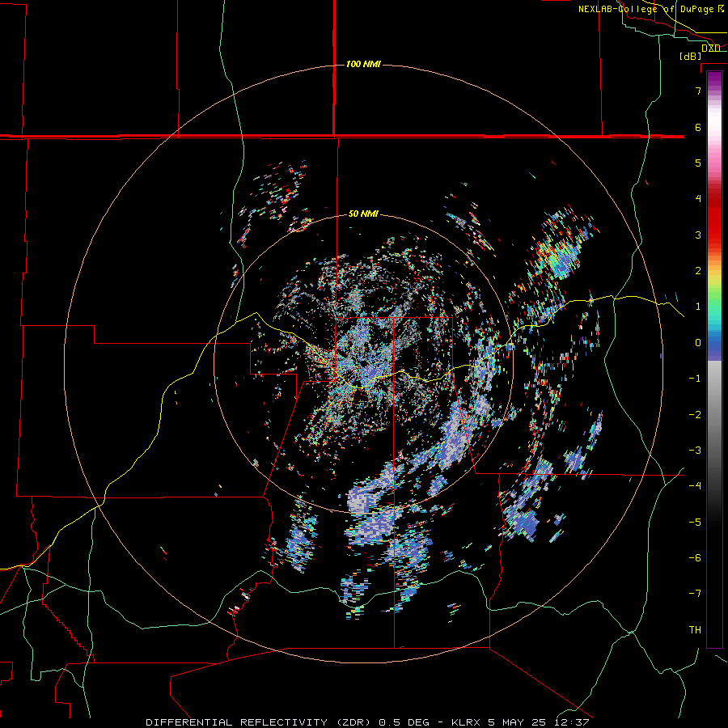Click the 6 value on the color scale
The width and height of the screenshot is (728, 728).
(x=698, y=127)
